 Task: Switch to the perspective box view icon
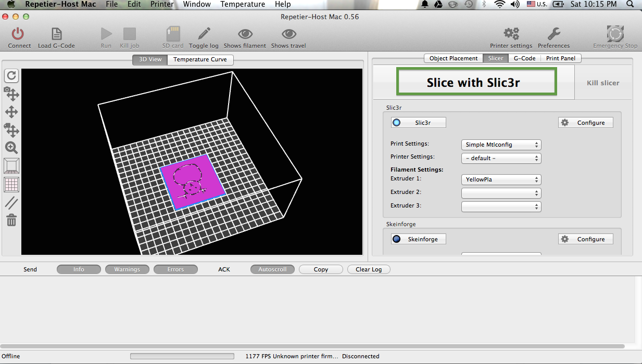[11, 166]
